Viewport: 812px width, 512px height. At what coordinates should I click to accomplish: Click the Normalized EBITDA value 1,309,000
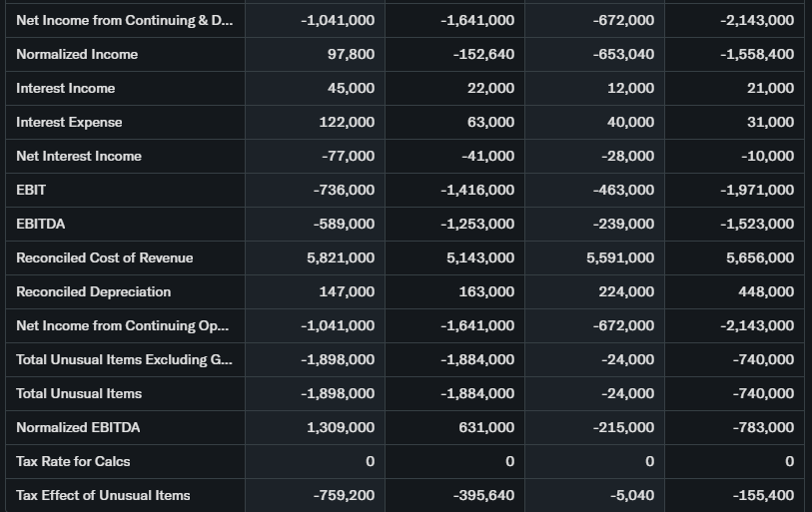[x=341, y=427]
